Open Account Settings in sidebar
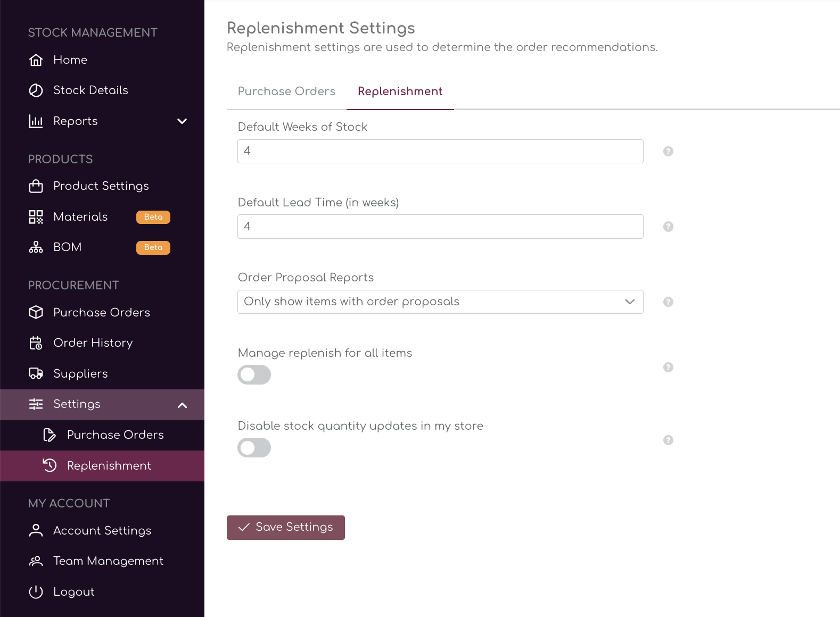The height and width of the screenshot is (617, 840). coord(102,531)
